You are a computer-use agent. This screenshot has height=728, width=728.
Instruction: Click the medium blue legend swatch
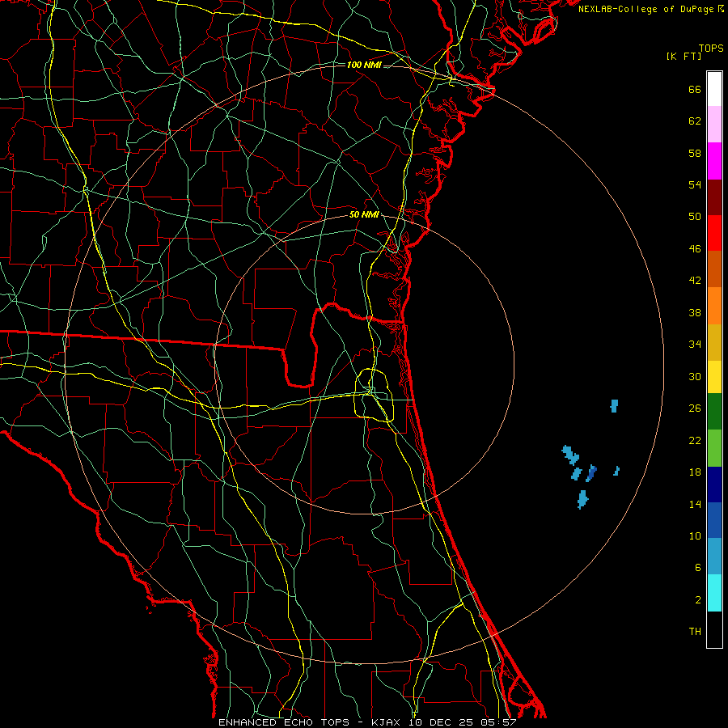tap(714, 520)
